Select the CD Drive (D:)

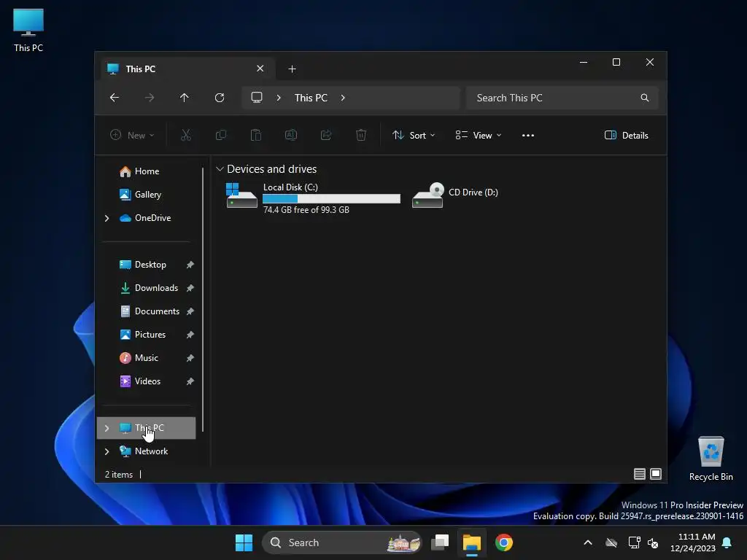point(455,195)
